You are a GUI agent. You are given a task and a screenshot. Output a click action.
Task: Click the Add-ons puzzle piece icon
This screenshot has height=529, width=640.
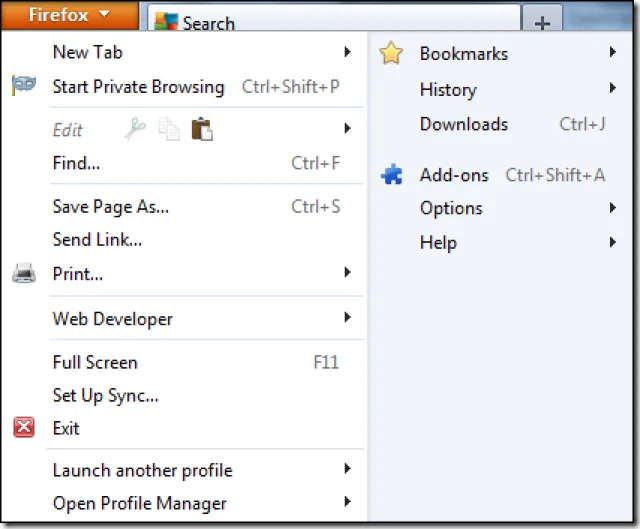tap(391, 174)
